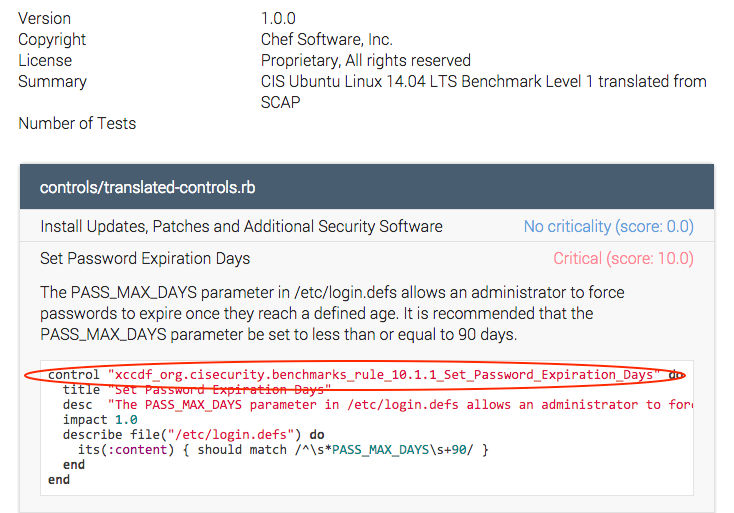Click the impact 1.0 code line

click(98, 420)
